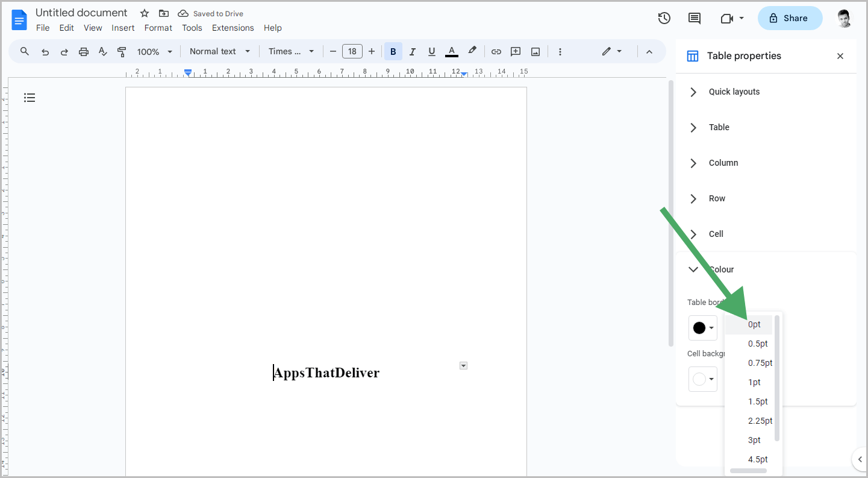The width and height of the screenshot is (868, 478).
Task: Select the 0.5pt border width option
Action: 758,344
